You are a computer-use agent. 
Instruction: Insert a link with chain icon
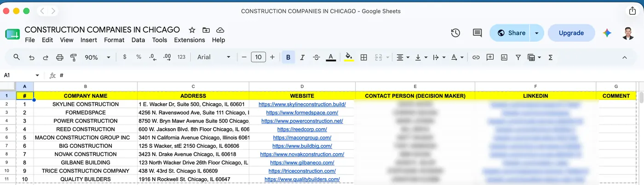click(476, 57)
